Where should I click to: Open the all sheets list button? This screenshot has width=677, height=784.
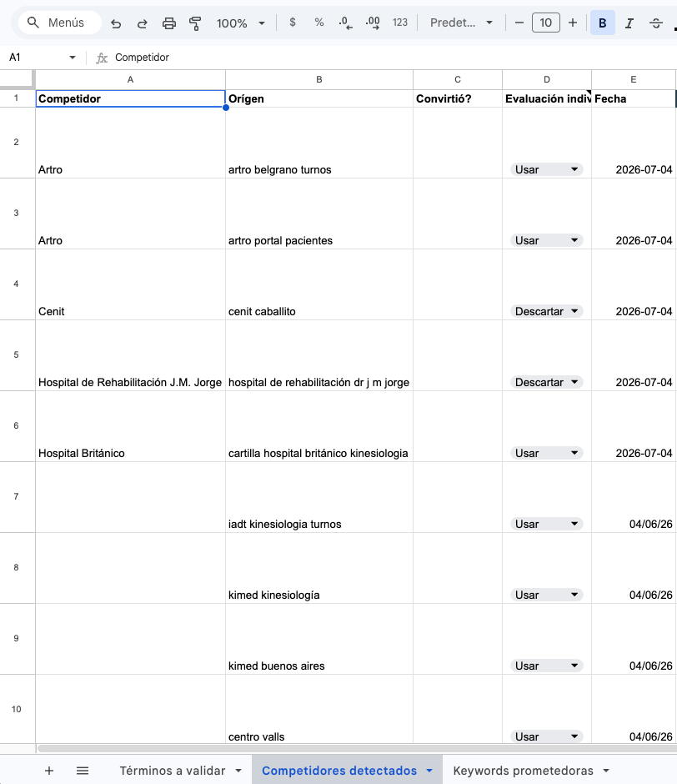pos(83,771)
